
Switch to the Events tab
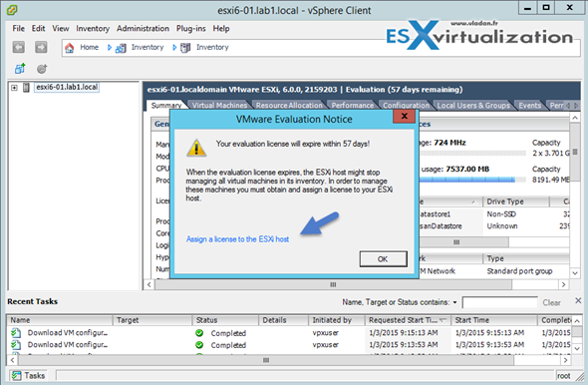point(530,106)
